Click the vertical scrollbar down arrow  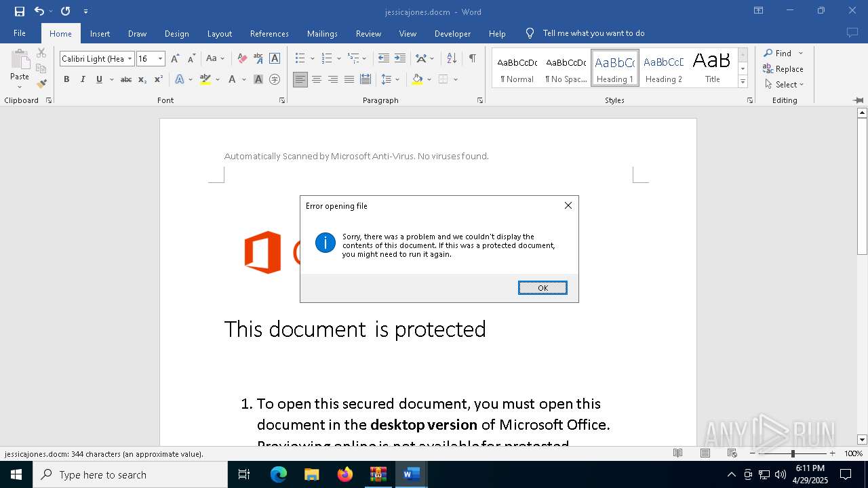862,440
